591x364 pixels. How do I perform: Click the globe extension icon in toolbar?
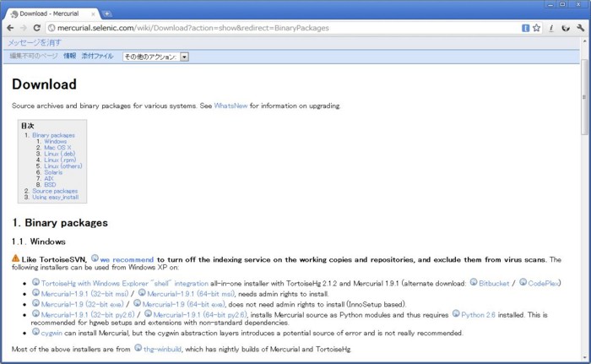tap(566, 28)
